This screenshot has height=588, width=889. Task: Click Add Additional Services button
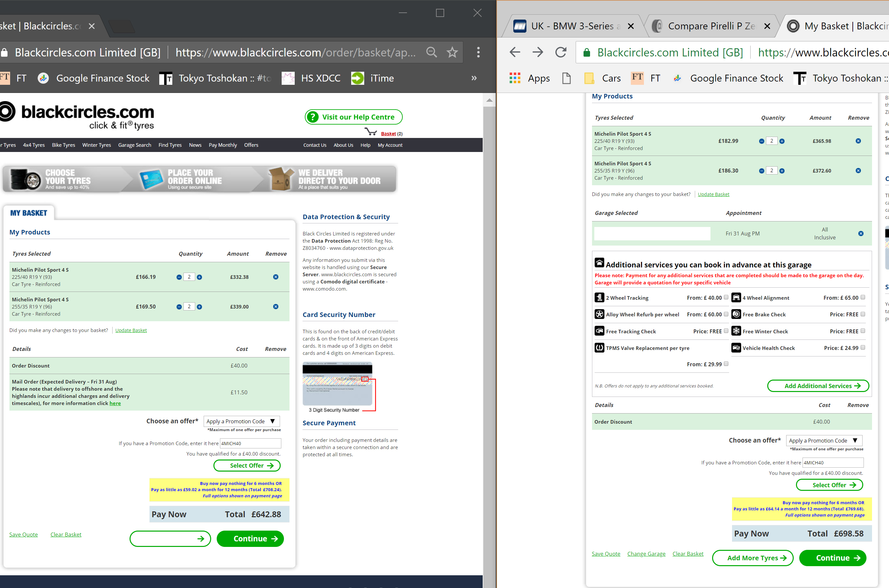click(x=818, y=386)
